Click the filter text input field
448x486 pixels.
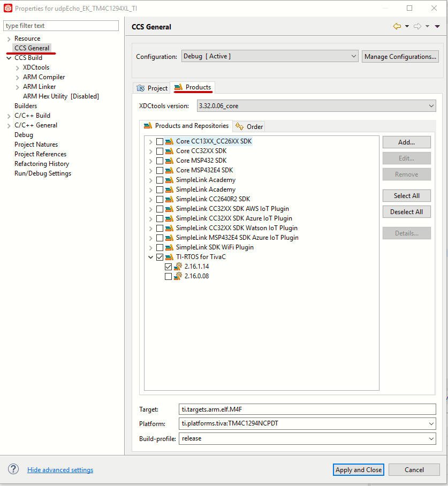61,26
